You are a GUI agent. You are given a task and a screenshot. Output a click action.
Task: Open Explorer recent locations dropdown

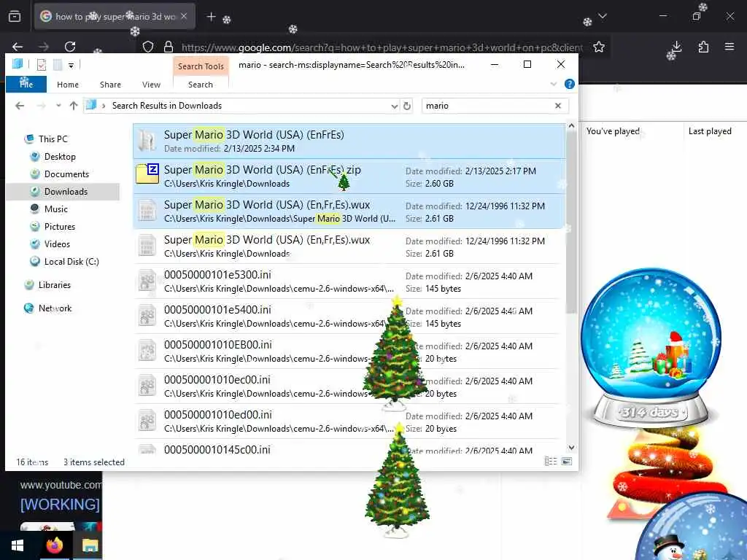(x=58, y=106)
